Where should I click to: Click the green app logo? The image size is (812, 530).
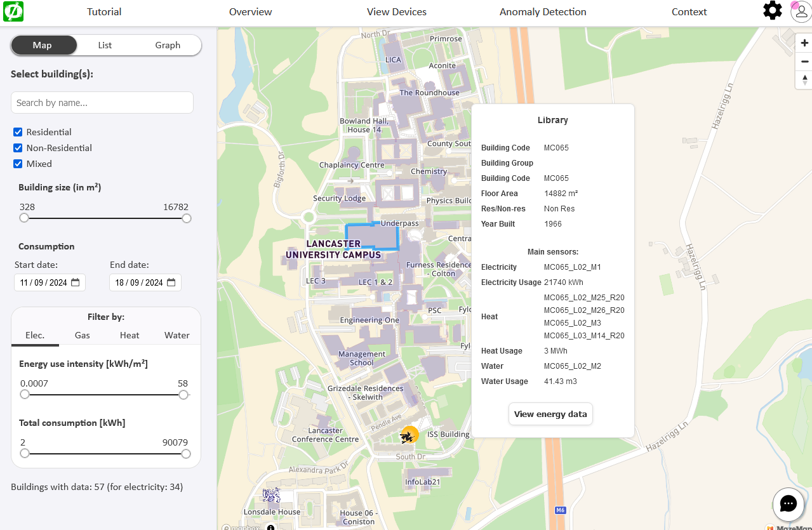13,11
